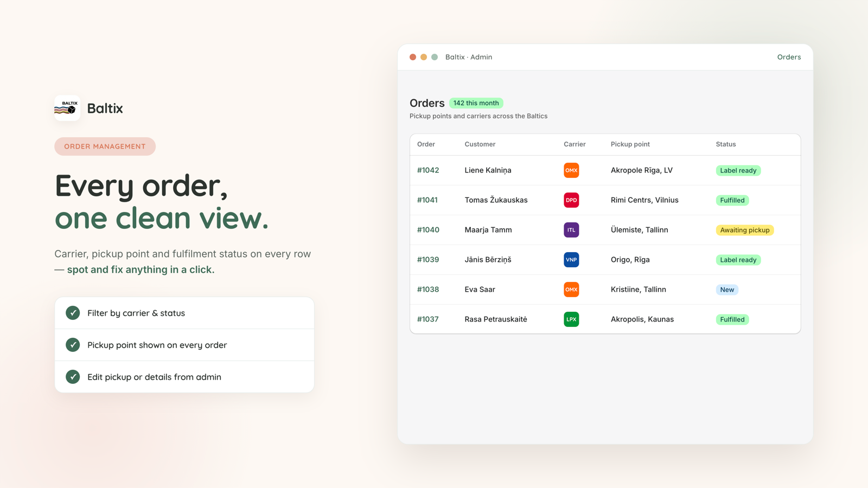Viewport: 868px width, 488px height.
Task: Click the VNP carrier icon for order #1039
Action: coord(571,260)
